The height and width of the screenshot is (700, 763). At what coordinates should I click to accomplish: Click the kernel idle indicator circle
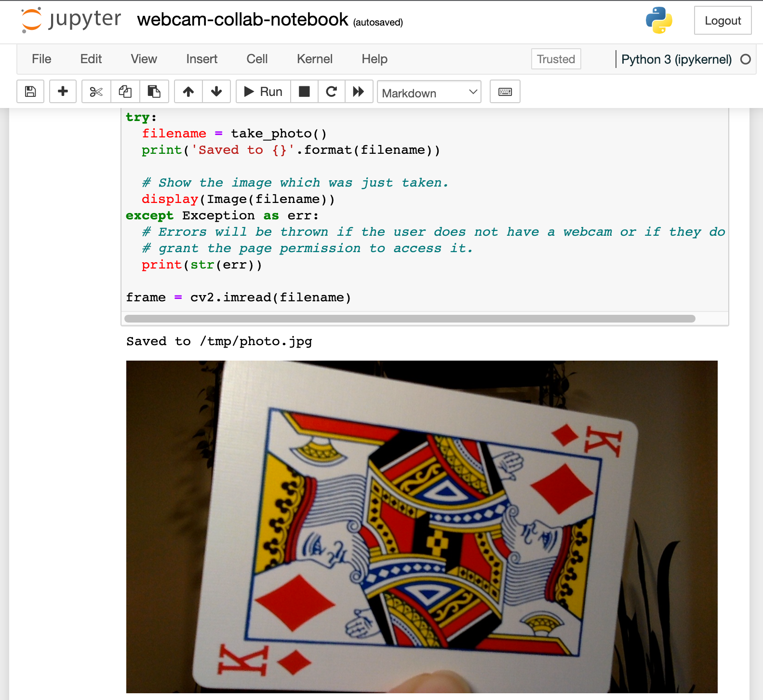coord(746,59)
